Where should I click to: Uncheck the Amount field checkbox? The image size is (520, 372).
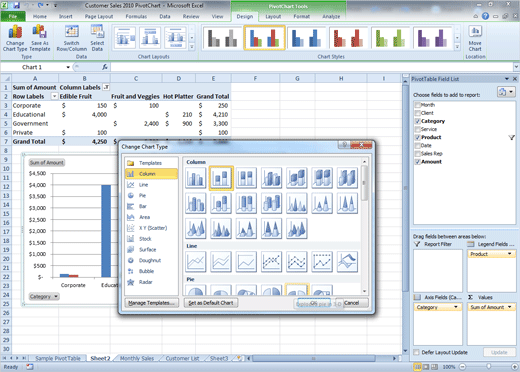click(x=417, y=162)
